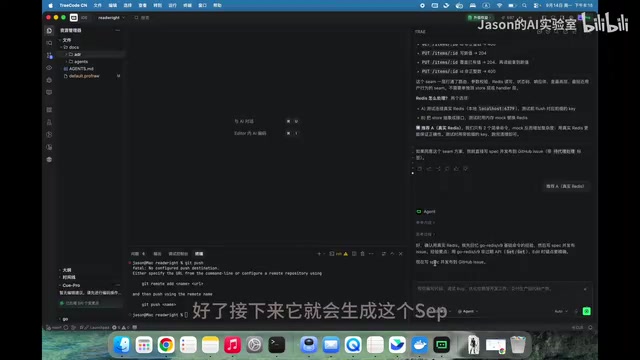Image resolution: width=640 pixels, height=360 pixels.
Task: Open the Docker app from the Dock
Action: click(419, 345)
